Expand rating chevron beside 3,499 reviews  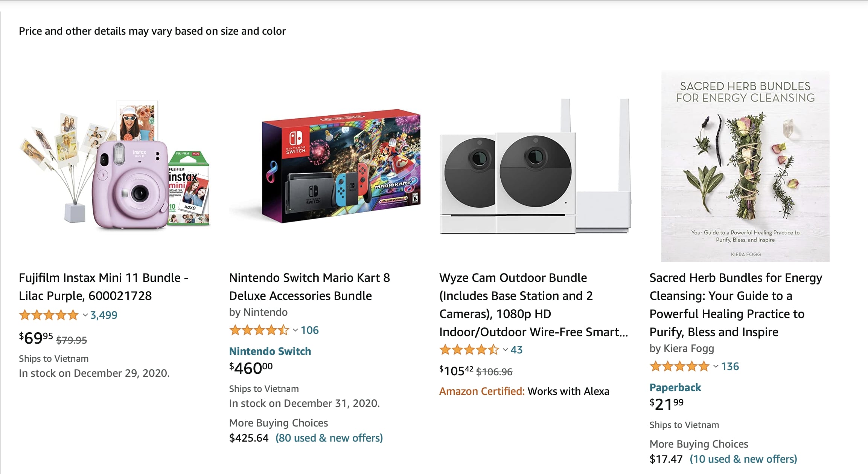coord(85,315)
